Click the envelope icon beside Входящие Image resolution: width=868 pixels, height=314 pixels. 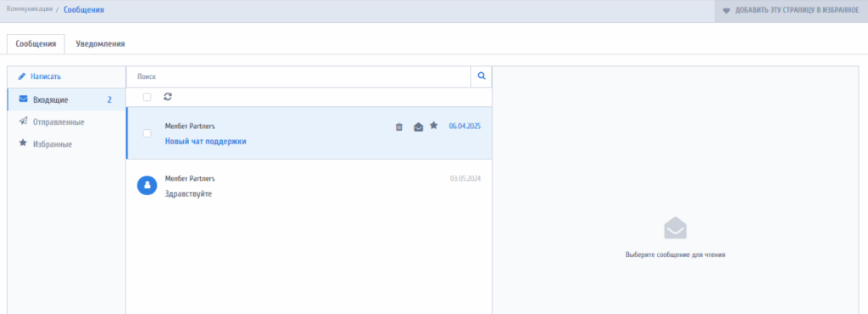[x=23, y=99]
